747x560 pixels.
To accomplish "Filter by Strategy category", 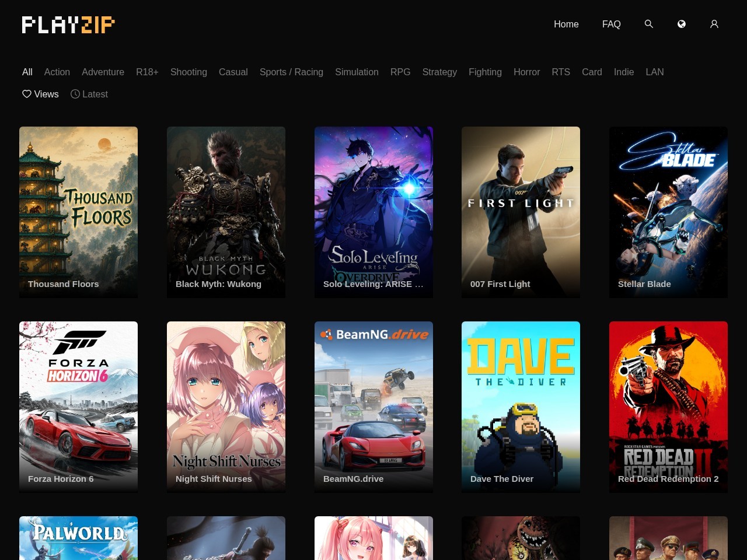I will pos(439,72).
